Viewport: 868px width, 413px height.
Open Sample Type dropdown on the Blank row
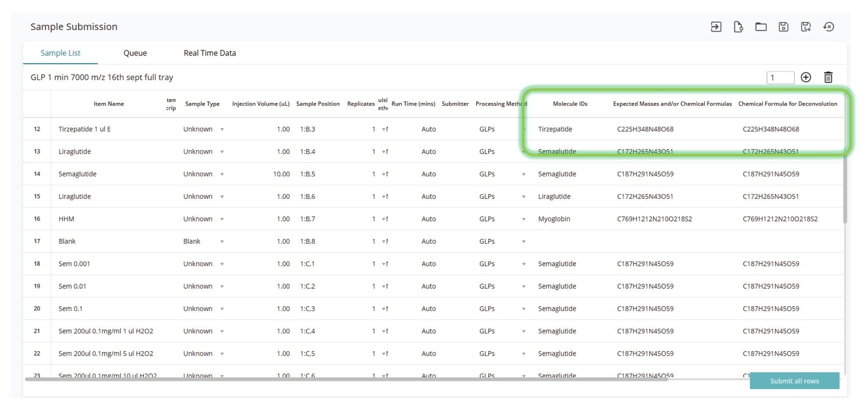point(222,241)
